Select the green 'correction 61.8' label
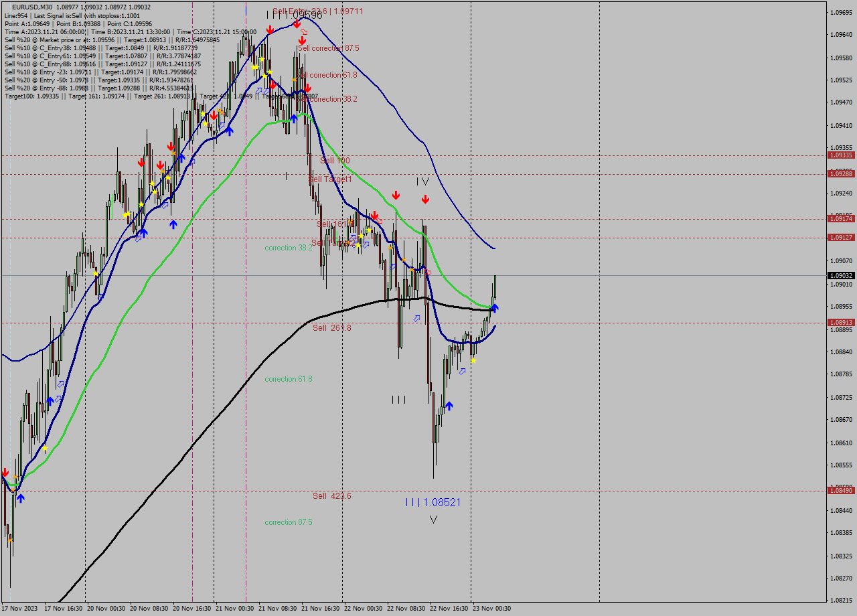 pyautogui.click(x=289, y=379)
